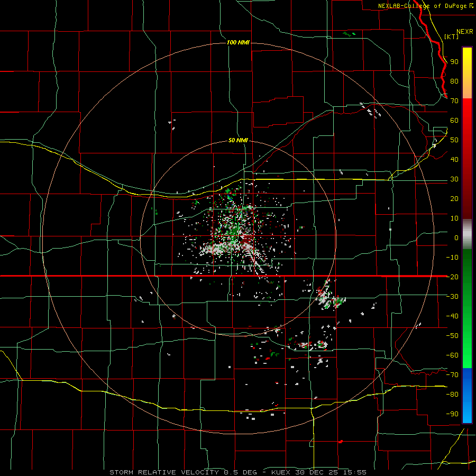Click the [KT] units label above color bar
Viewport: 476px width, 476px height.
[x=451, y=36]
